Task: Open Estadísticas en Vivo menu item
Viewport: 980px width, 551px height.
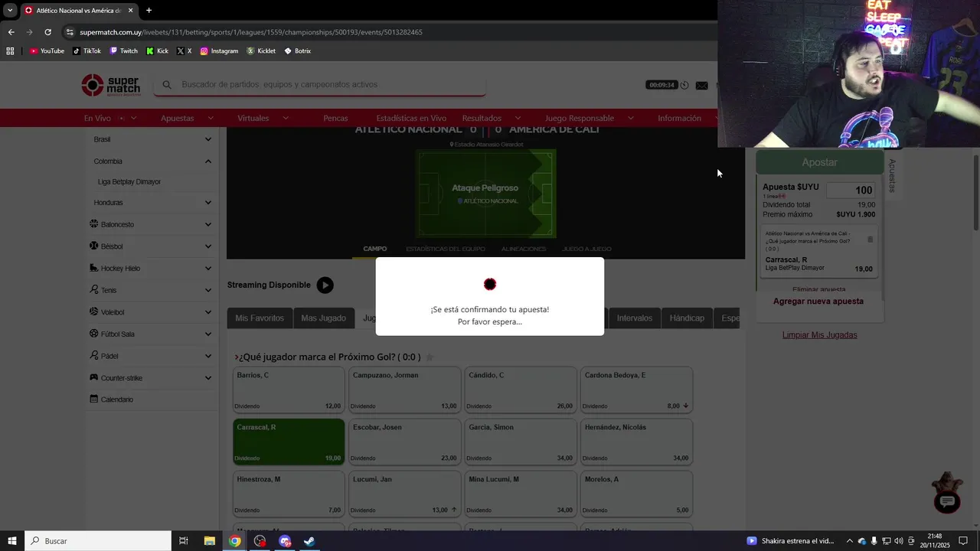Action: tap(411, 118)
